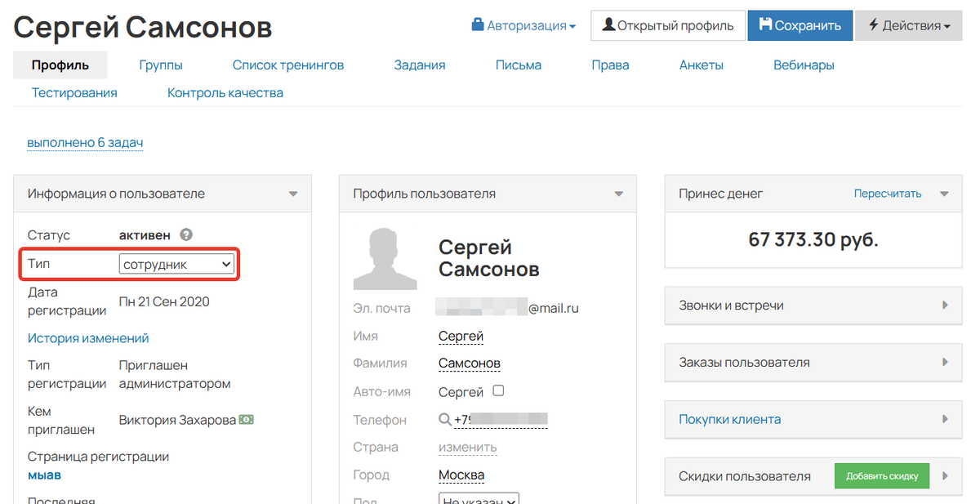Viewport: 980px width, 504px height.
Task: Collapse the 'Информация о пользователе' panel
Action: point(293,194)
